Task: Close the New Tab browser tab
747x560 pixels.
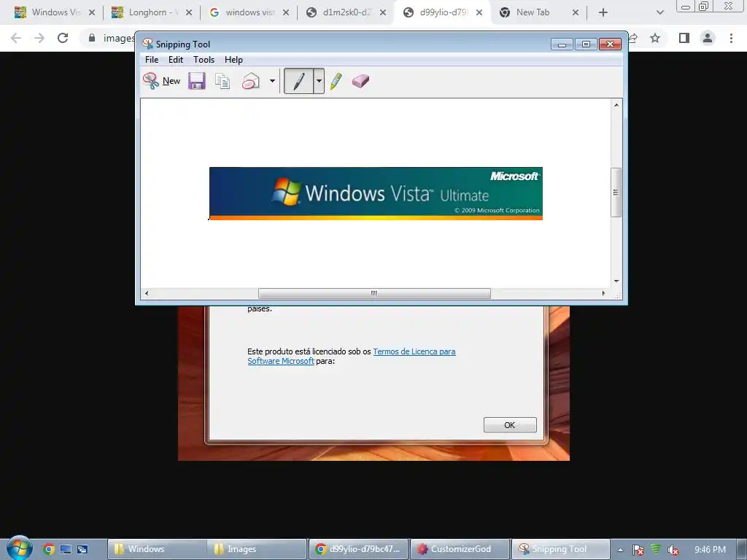Action: click(576, 13)
